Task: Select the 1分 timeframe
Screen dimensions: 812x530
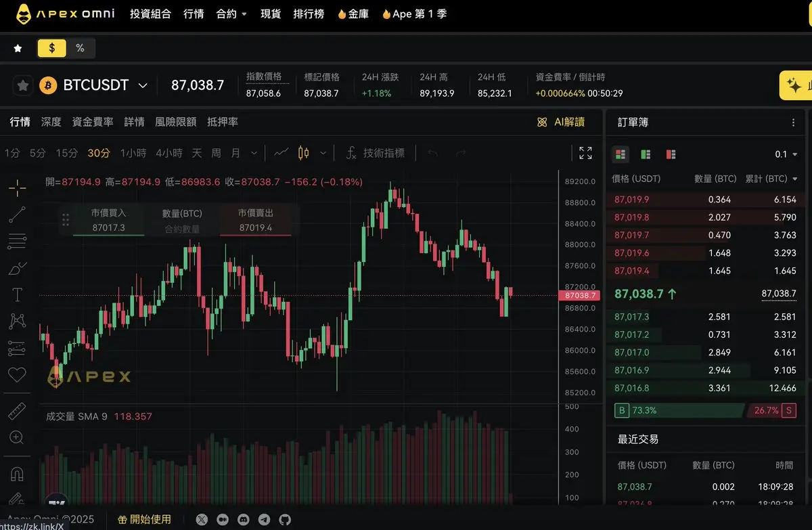Action: point(12,153)
